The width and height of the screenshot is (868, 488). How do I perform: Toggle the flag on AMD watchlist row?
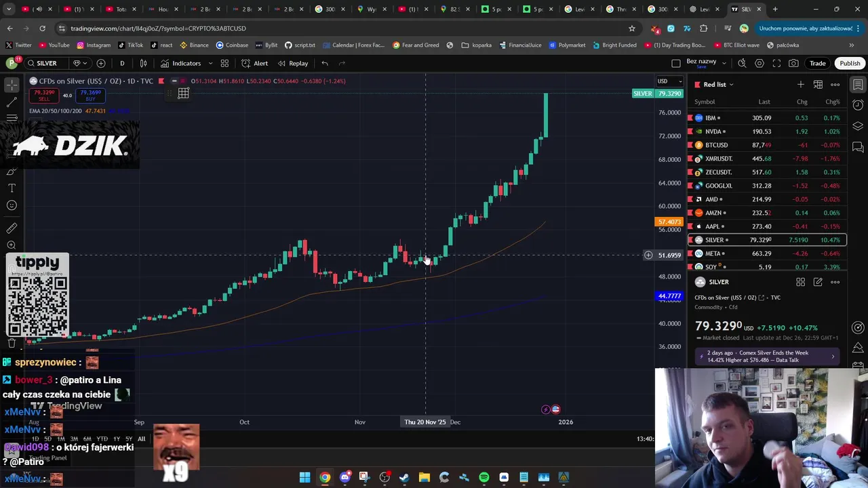click(x=690, y=199)
